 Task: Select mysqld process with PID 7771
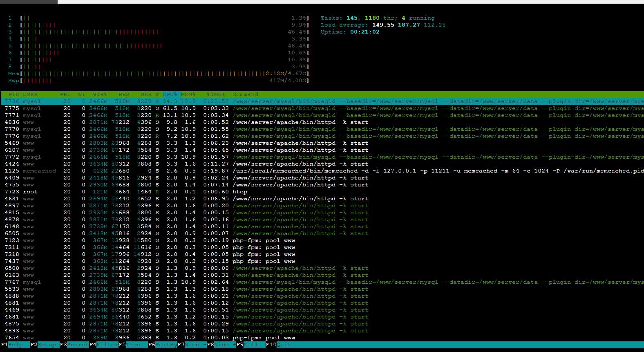tap(322, 115)
